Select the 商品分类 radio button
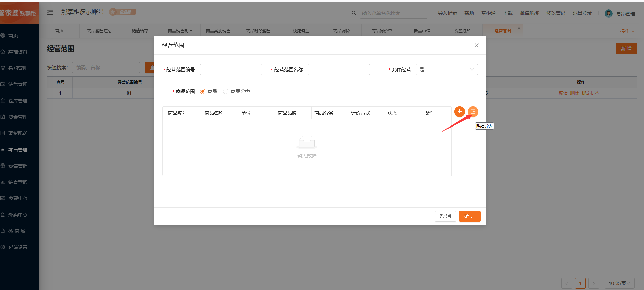The height and width of the screenshot is (290, 644). coord(226,91)
